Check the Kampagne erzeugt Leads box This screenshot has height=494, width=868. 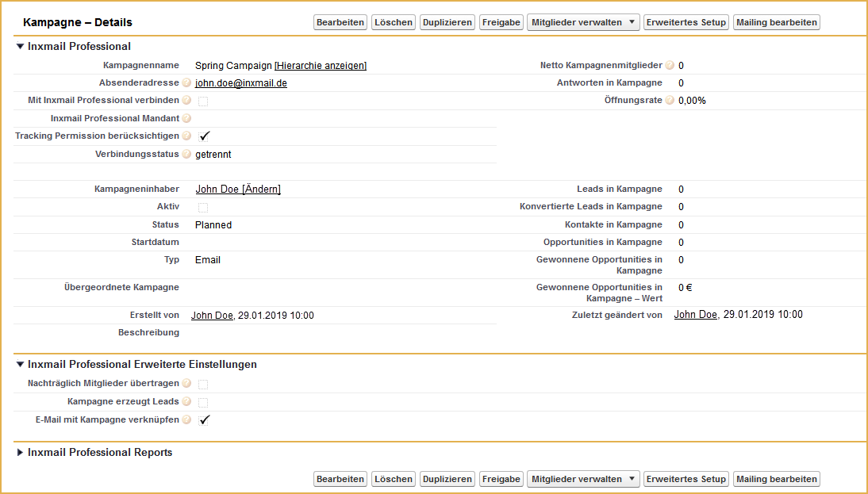(x=203, y=402)
